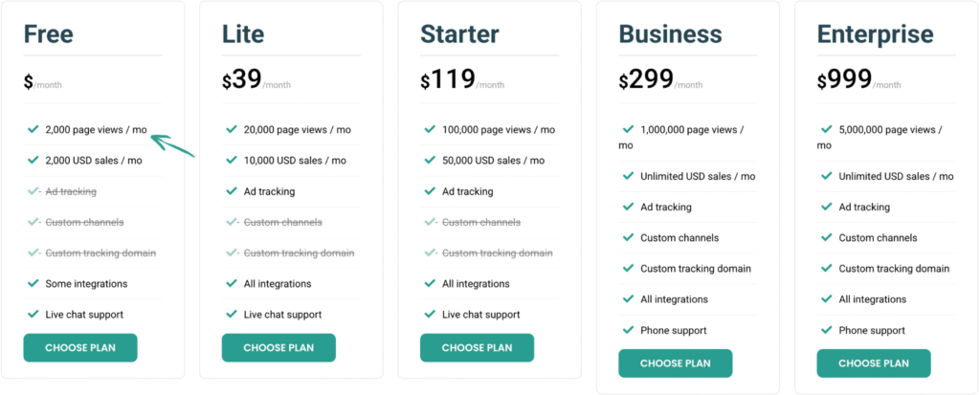Click the $39 per month Lite price
The width and height of the screenshot is (980, 395).
pos(256,80)
